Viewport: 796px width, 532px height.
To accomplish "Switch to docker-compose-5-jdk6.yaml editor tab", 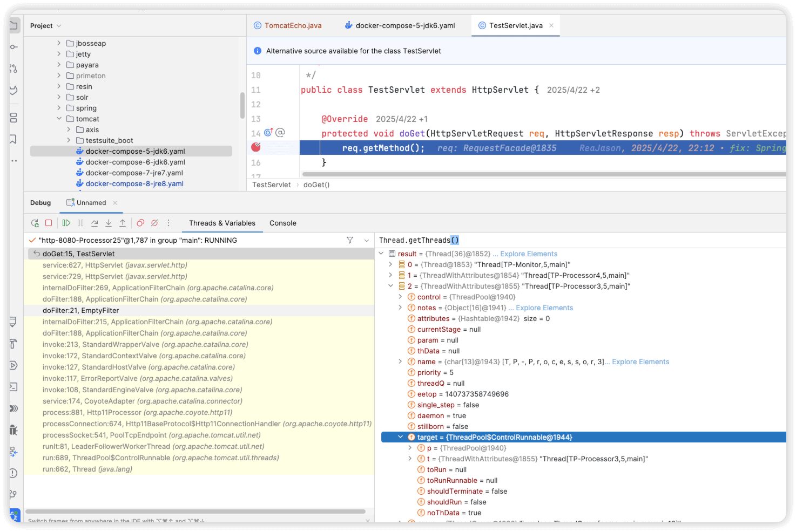I will [400, 25].
